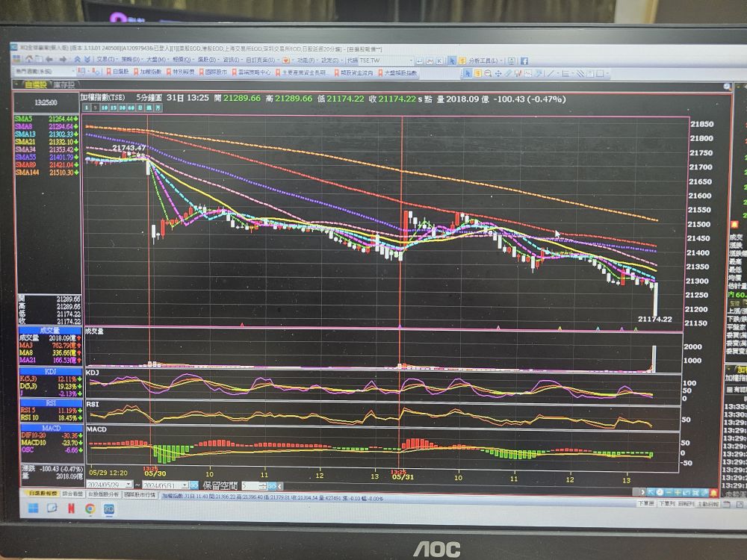Expand the symbol code TSE.TW dropdown
This screenshot has height=560, width=747.
click(x=411, y=61)
